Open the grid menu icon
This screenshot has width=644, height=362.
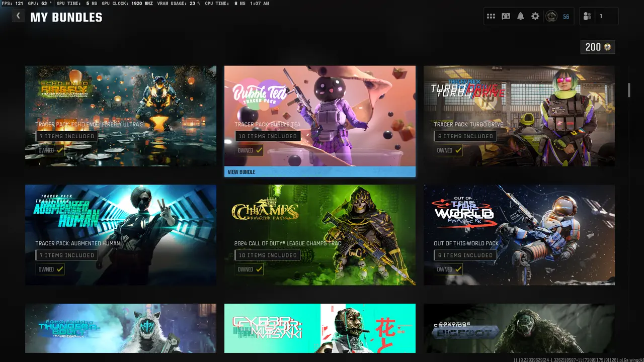[491, 17]
